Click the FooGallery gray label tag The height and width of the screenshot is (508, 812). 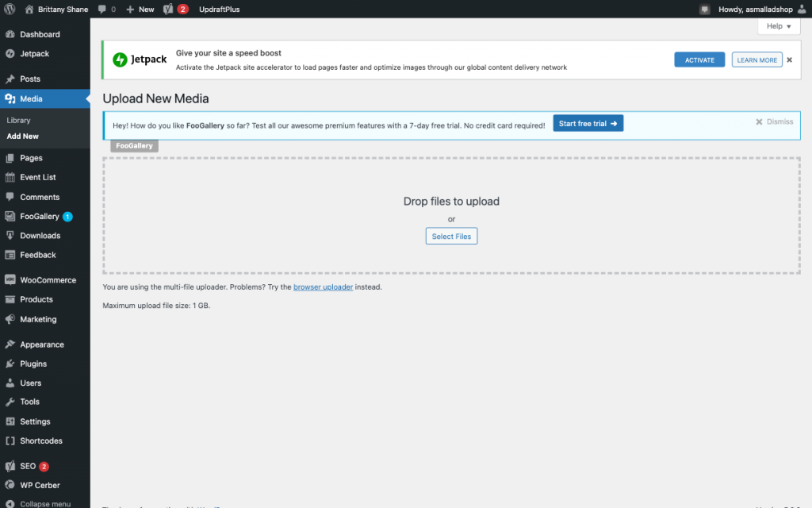tap(134, 146)
